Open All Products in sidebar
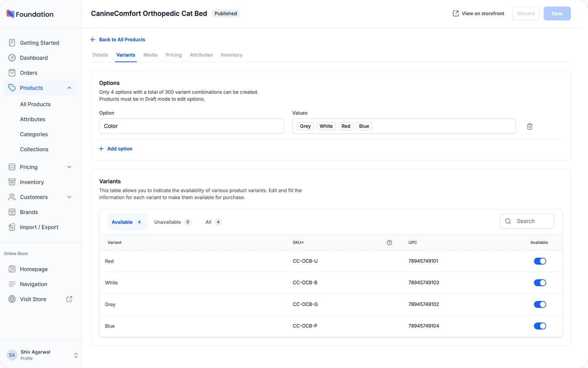Image resolution: width=588 pixels, height=368 pixels. (x=35, y=104)
